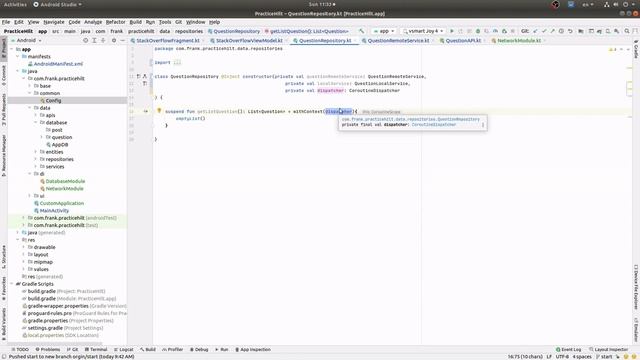
Task: Click the project view locate-file target icon
Action: click(85, 40)
